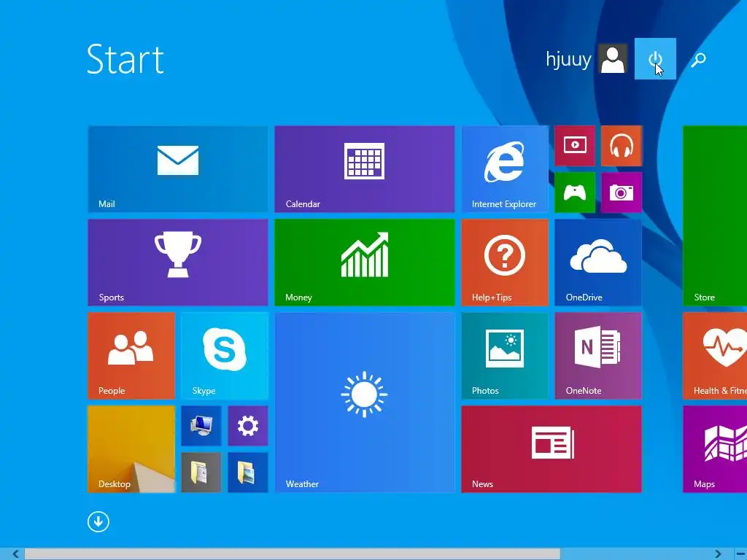This screenshot has width=747, height=560.
Task: Open the Calendar tile
Action: tap(365, 169)
